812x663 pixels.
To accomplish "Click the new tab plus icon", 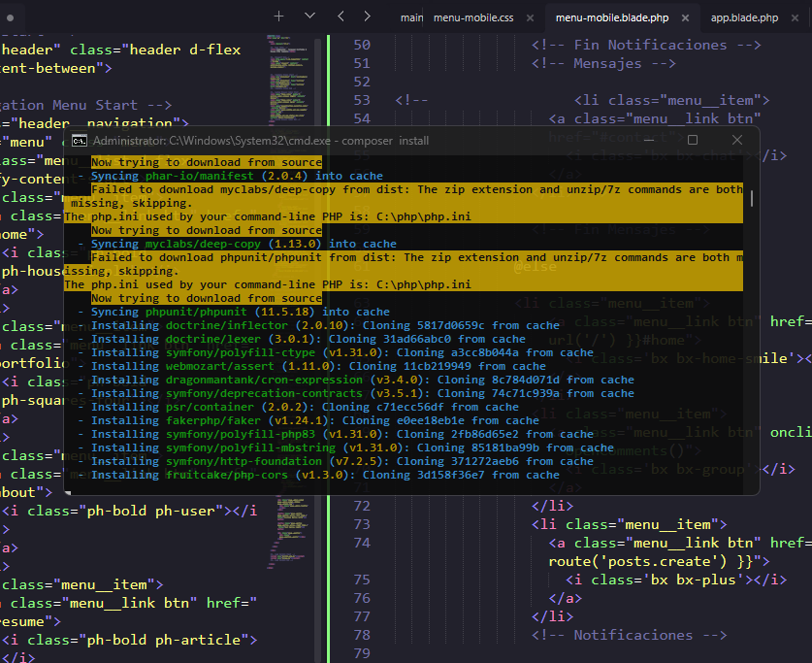I will pyautogui.click(x=278, y=17).
